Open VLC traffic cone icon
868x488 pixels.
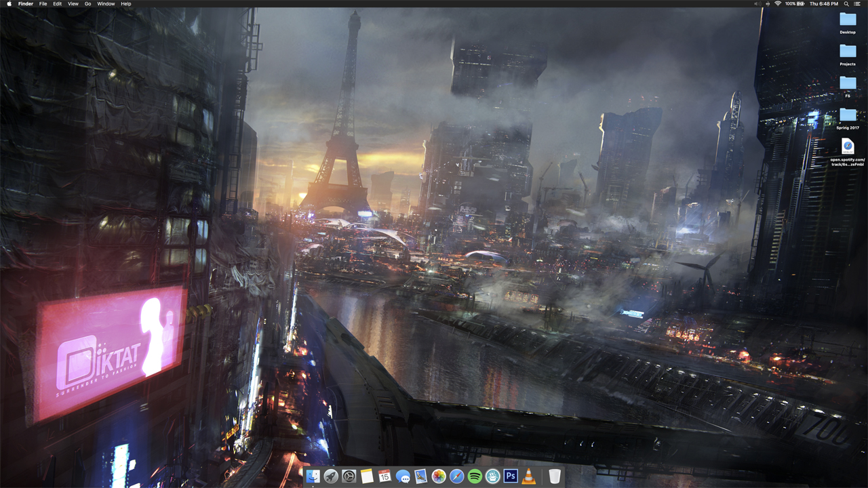coord(528,476)
